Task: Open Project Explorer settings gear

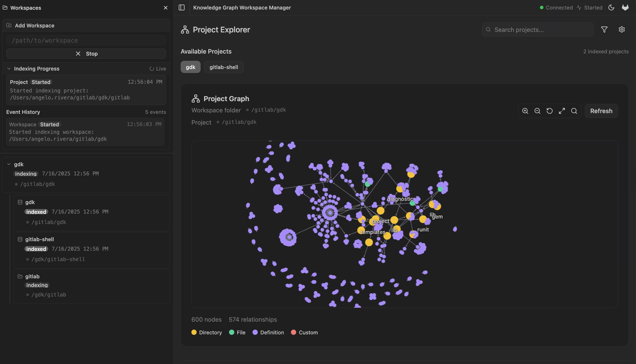Action: click(x=622, y=29)
